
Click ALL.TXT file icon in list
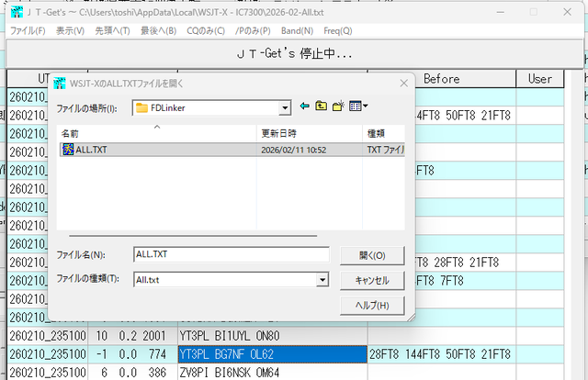pyautogui.click(x=68, y=150)
